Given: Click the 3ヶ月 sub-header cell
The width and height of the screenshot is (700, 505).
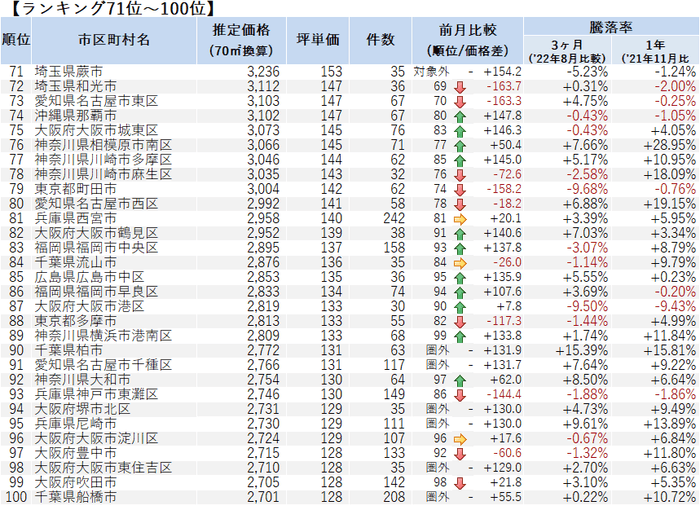Looking at the screenshot, I should pyautogui.click(x=567, y=50).
